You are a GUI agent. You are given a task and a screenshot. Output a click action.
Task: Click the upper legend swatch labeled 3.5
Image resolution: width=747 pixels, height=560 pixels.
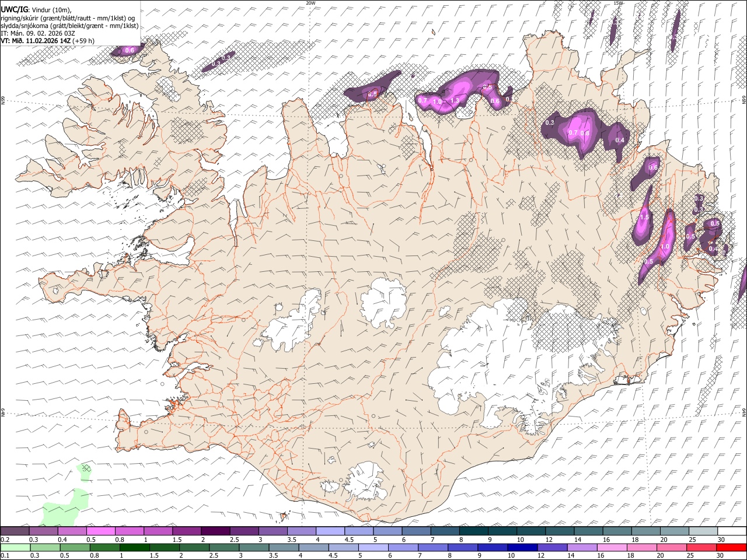tap(301, 531)
